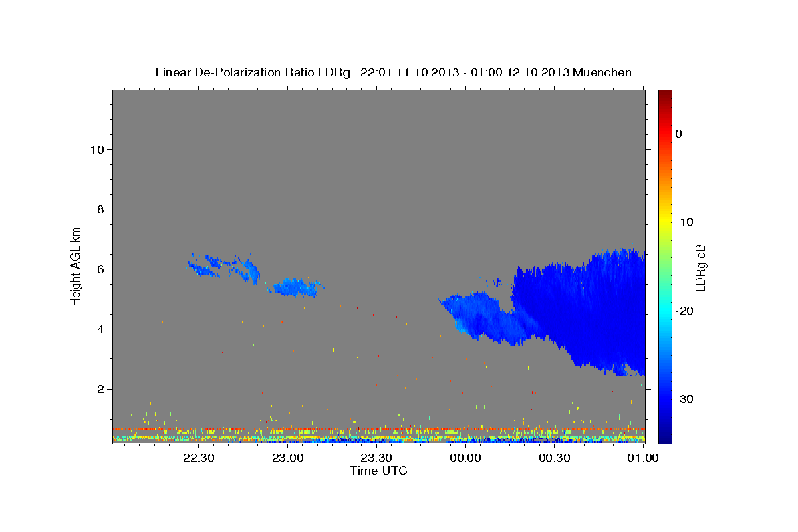Click the 00:00 time tick label
Image resolution: width=798 pixels, height=532 pixels.
[x=465, y=458]
